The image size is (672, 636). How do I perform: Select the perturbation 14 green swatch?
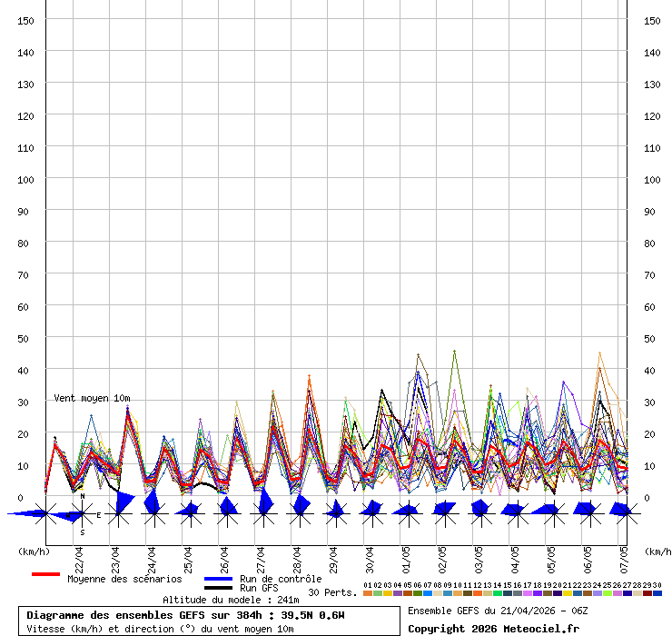pyautogui.click(x=497, y=593)
